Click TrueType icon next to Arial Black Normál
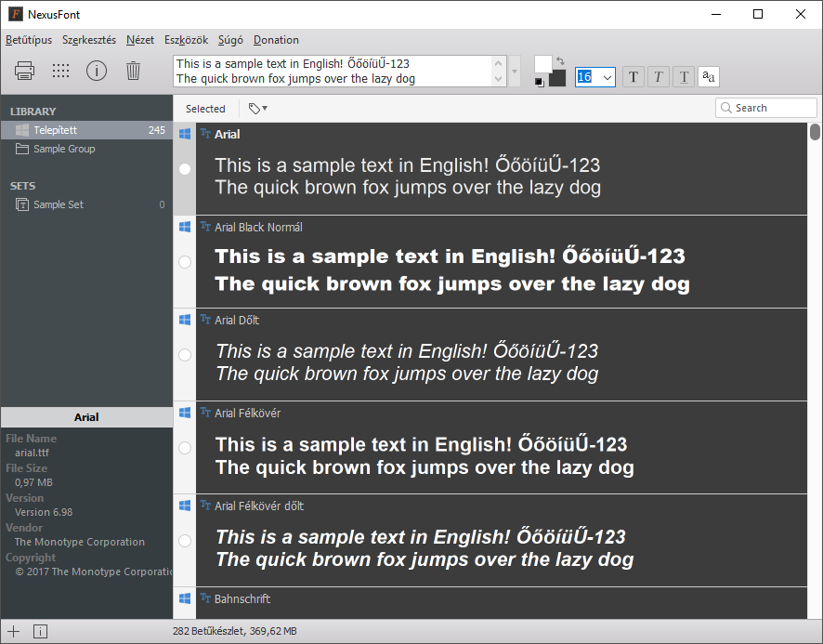823x644 pixels. (x=205, y=227)
